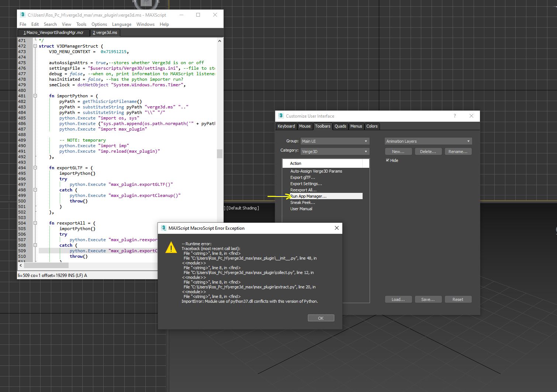Toggle the Hide checkbox

388,160
